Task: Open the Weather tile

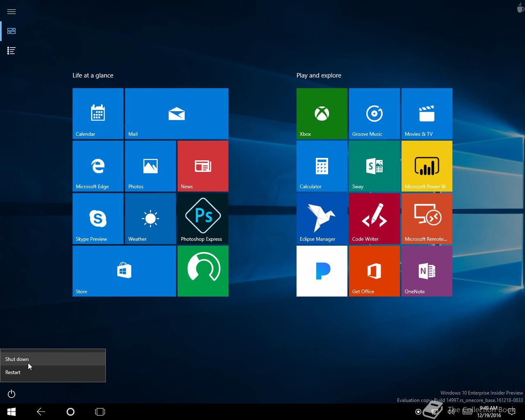Action: click(x=151, y=219)
